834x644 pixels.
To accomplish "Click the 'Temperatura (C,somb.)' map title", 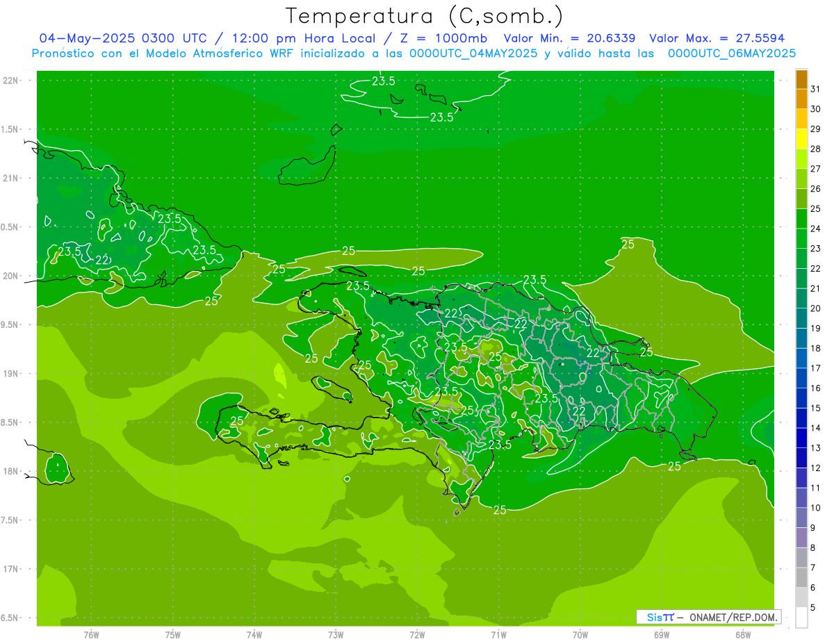I will [x=425, y=16].
